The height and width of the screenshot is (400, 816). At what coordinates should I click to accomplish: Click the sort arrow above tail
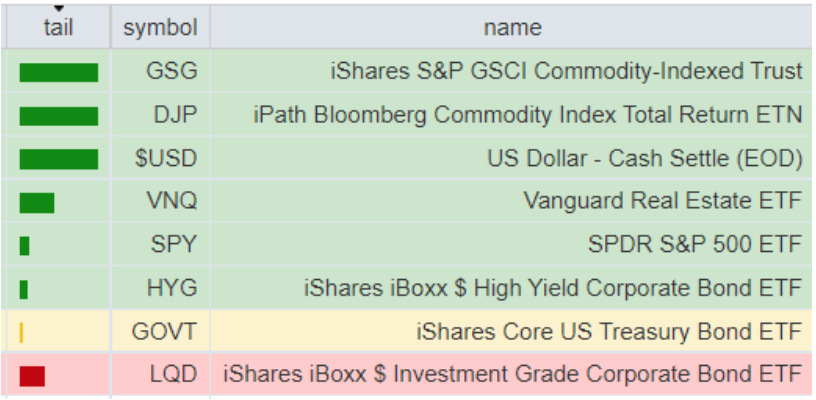point(58,9)
